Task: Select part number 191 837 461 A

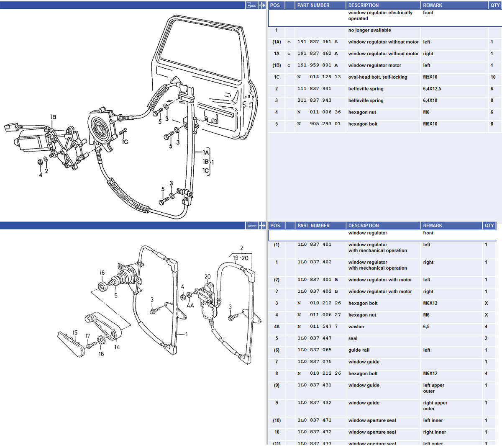Action: tap(318, 42)
